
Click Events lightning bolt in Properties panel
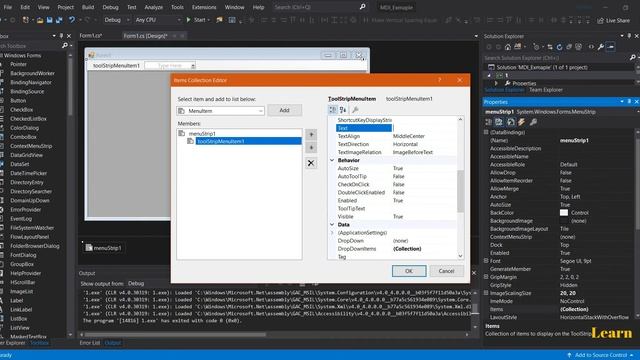522,122
